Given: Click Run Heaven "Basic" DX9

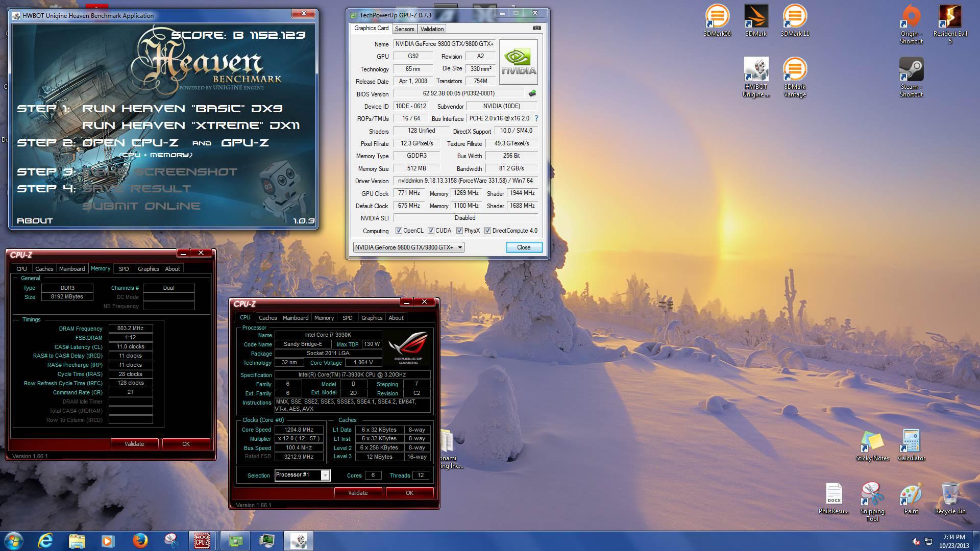Looking at the screenshot, I should pyautogui.click(x=182, y=109).
